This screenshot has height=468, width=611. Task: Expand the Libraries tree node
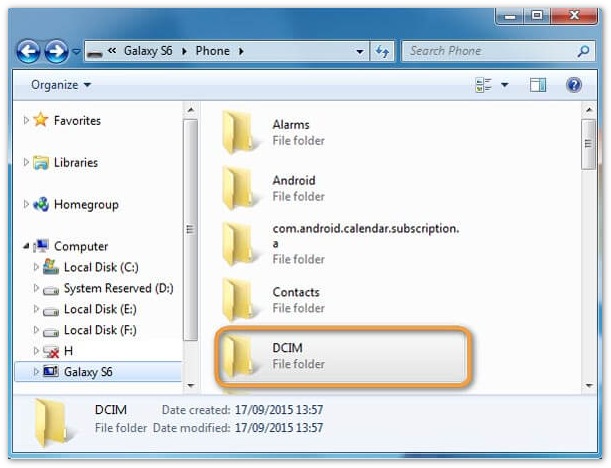[x=26, y=162]
